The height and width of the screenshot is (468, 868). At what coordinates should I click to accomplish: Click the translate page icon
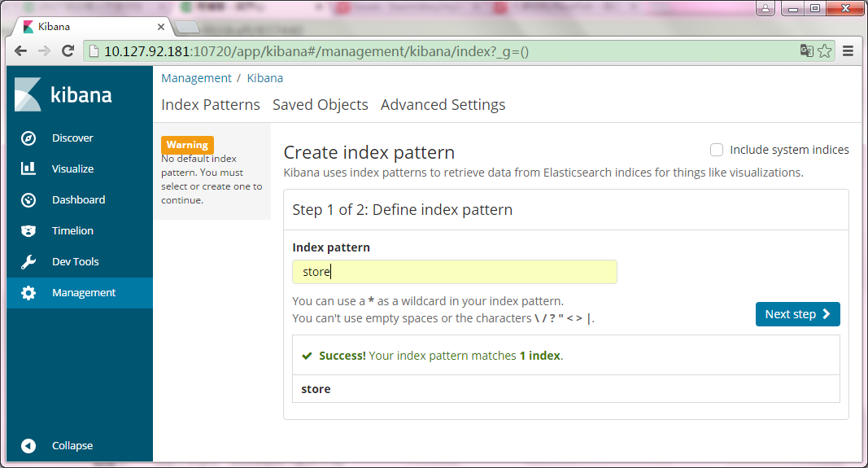806,51
